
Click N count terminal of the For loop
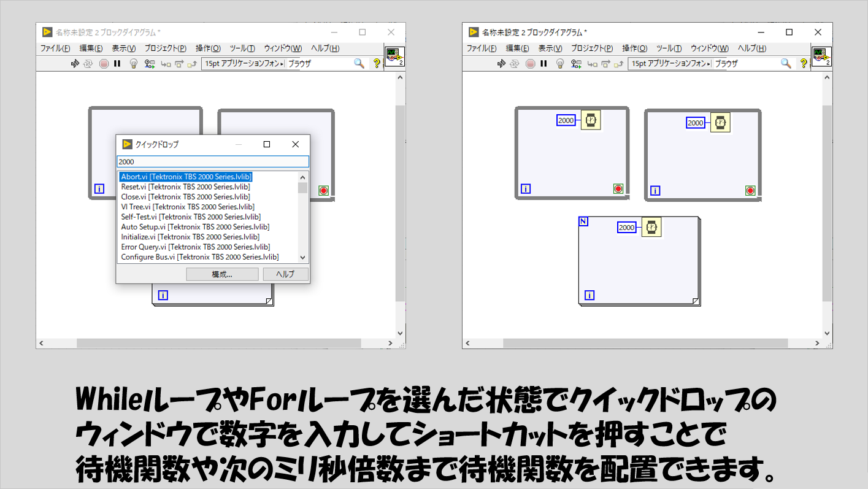tap(583, 221)
